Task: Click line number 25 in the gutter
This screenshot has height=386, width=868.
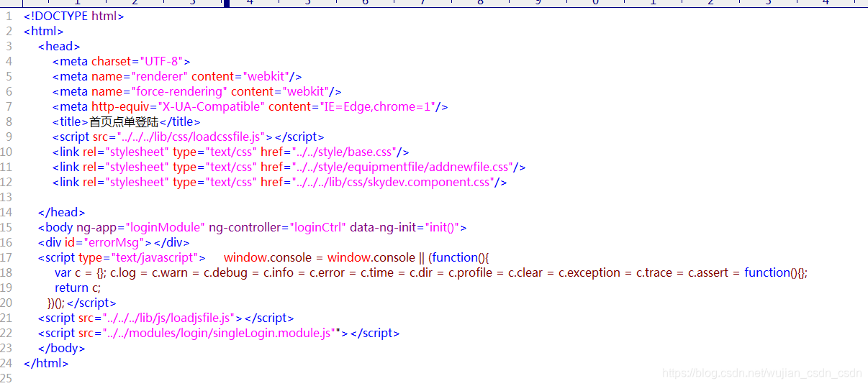Action: tap(6, 378)
